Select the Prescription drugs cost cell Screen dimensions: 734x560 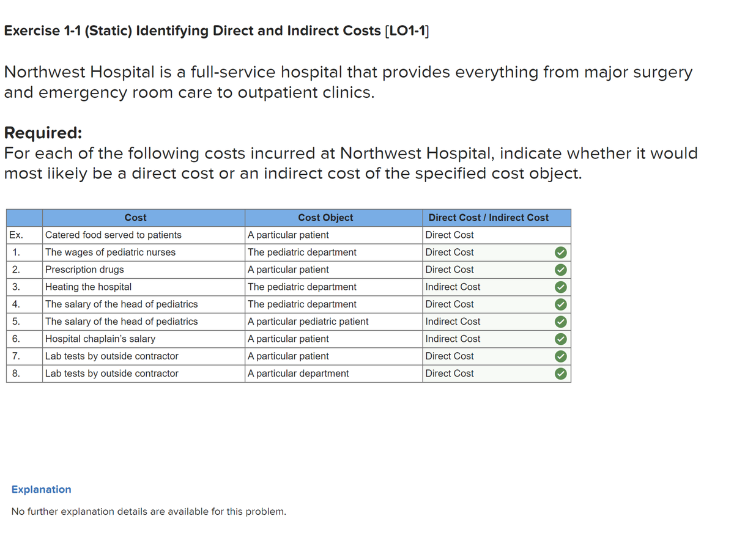144,270
